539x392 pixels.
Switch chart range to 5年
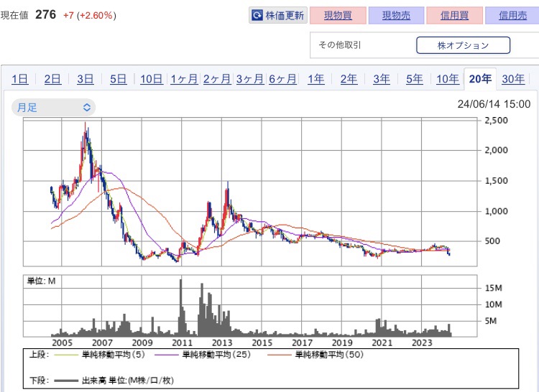[415, 79]
